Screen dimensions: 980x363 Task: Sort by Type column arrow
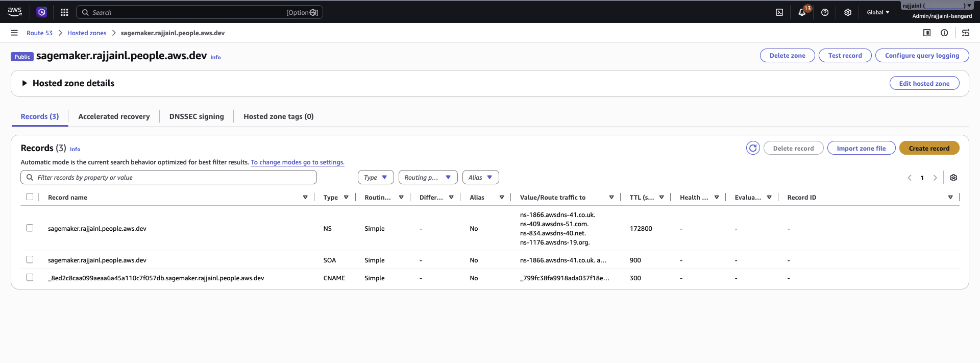[x=346, y=197]
